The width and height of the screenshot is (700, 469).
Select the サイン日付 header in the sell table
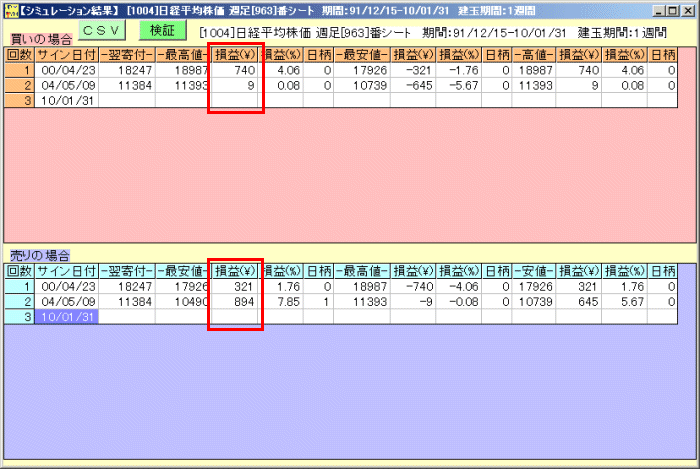pyautogui.click(x=67, y=271)
